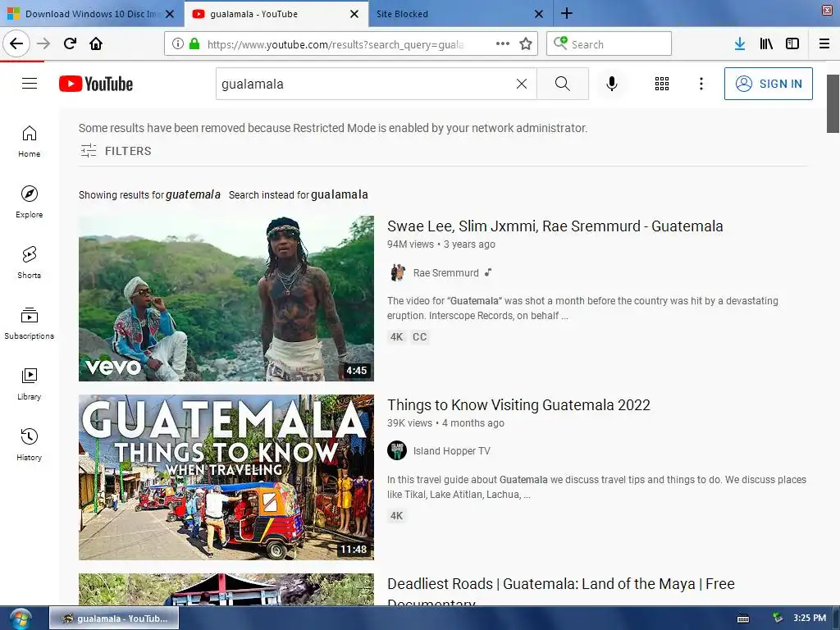Play the Deadliest Roads video thumbnail

(x=226, y=589)
